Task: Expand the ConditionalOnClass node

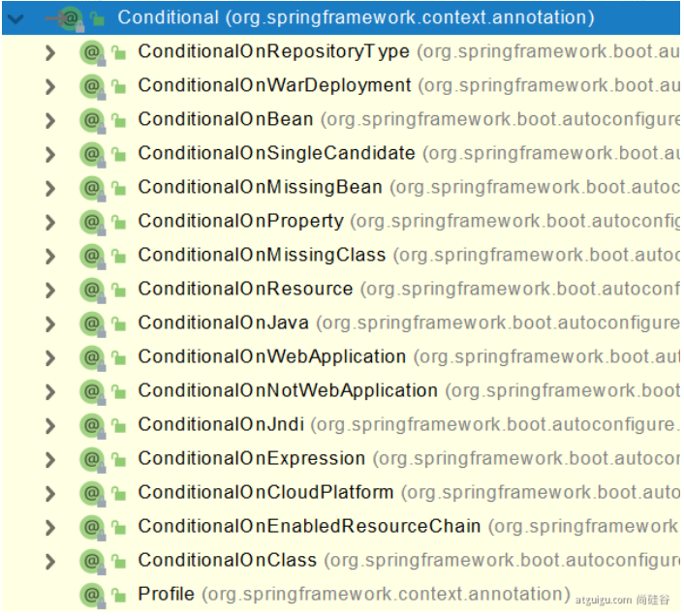Action: point(50,562)
